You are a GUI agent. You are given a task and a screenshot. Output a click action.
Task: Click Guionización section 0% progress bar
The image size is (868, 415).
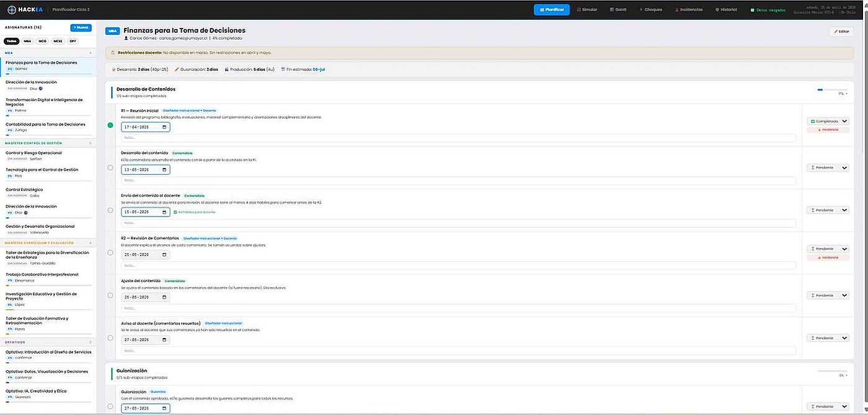(832, 371)
